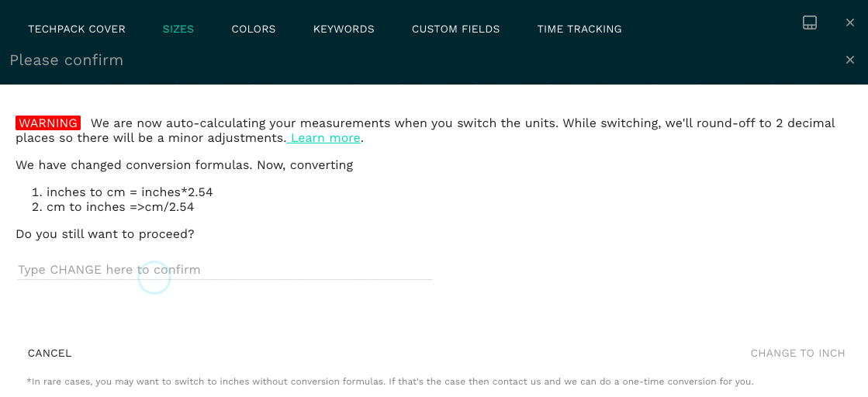This screenshot has height=397, width=868.
Task: Click the 'Do you still want to proceed?' text
Action: [x=105, y=233]
